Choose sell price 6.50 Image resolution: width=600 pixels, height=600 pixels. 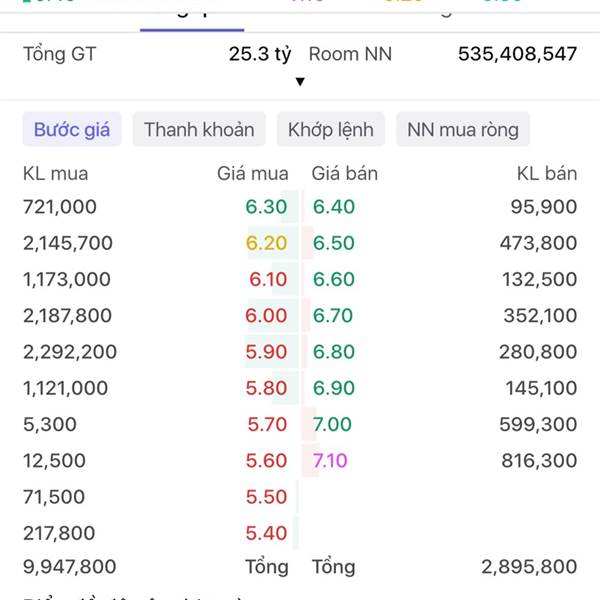click(x=334, y=243)
